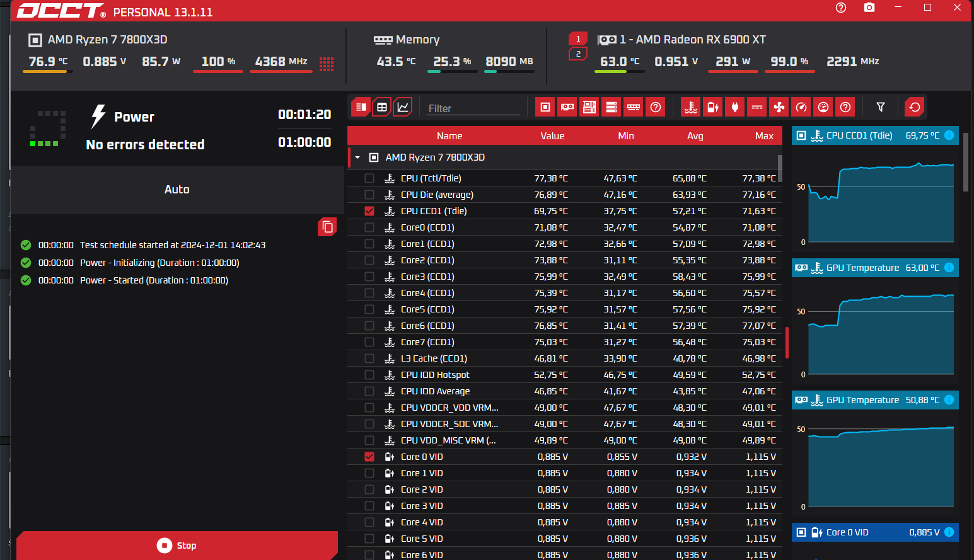Open info for GPU Temperature 63,00 °C graph
974x560 pixels.
[x=949, y=268]
